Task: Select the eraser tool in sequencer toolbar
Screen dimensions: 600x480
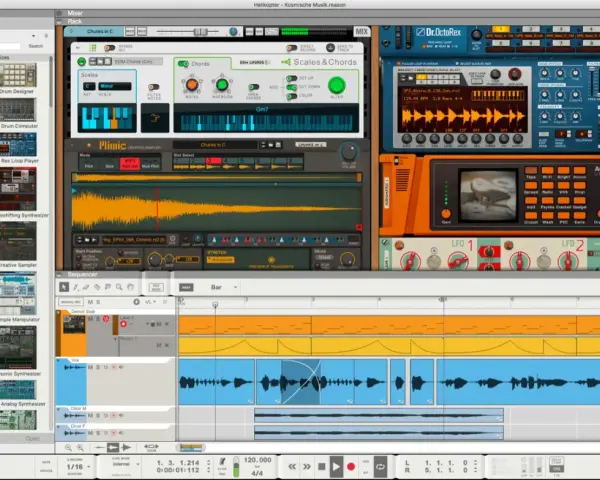Action: [x=86, y=287]
